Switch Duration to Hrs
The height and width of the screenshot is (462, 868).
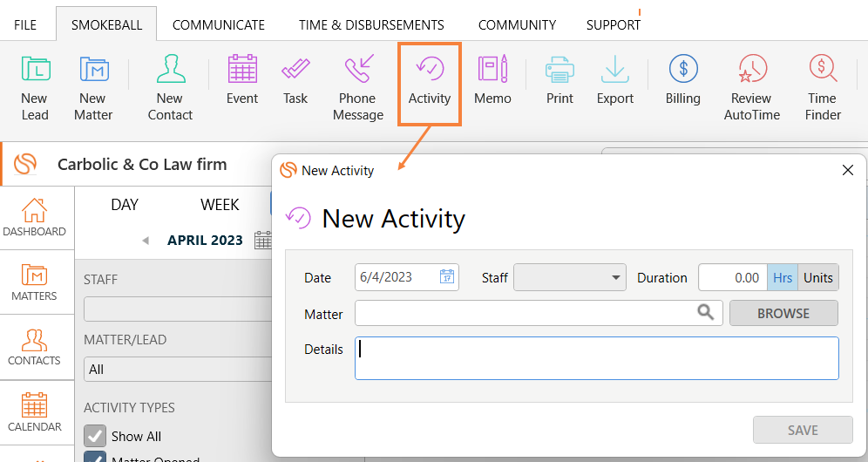(783, 277)
